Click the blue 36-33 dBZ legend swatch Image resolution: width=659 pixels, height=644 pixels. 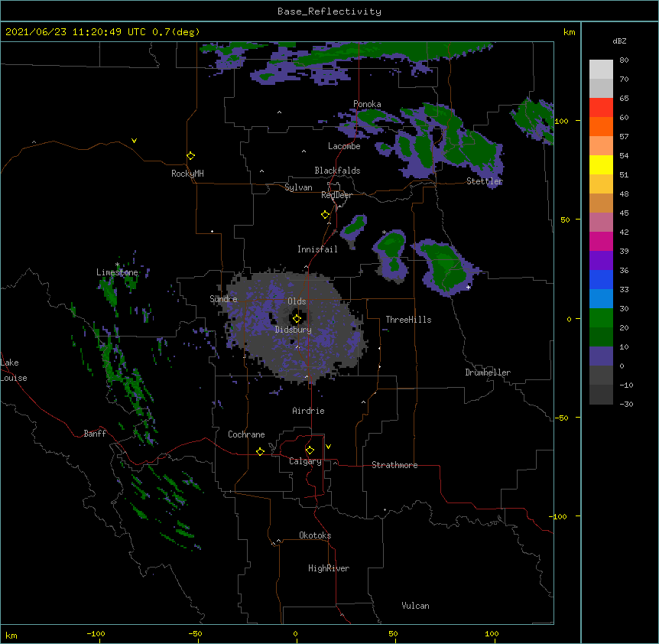point(601,280)
